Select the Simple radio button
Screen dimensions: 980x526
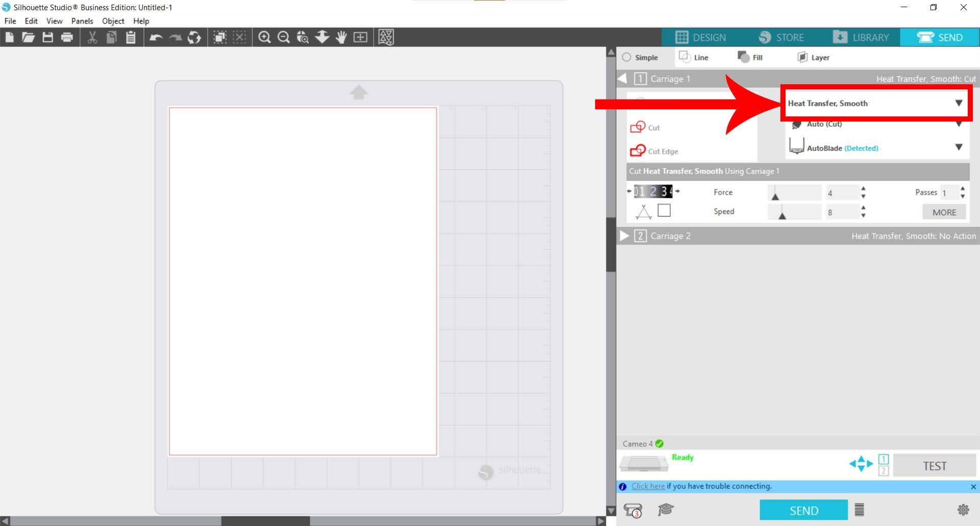[x=627, y=57]
